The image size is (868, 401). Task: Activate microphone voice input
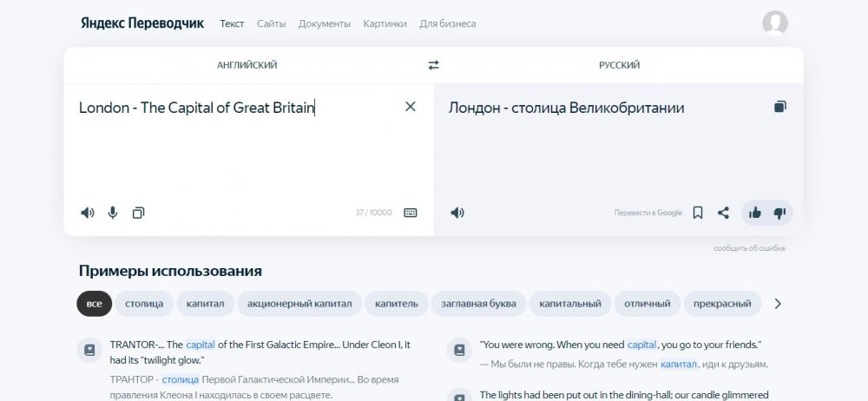point(113,213)
